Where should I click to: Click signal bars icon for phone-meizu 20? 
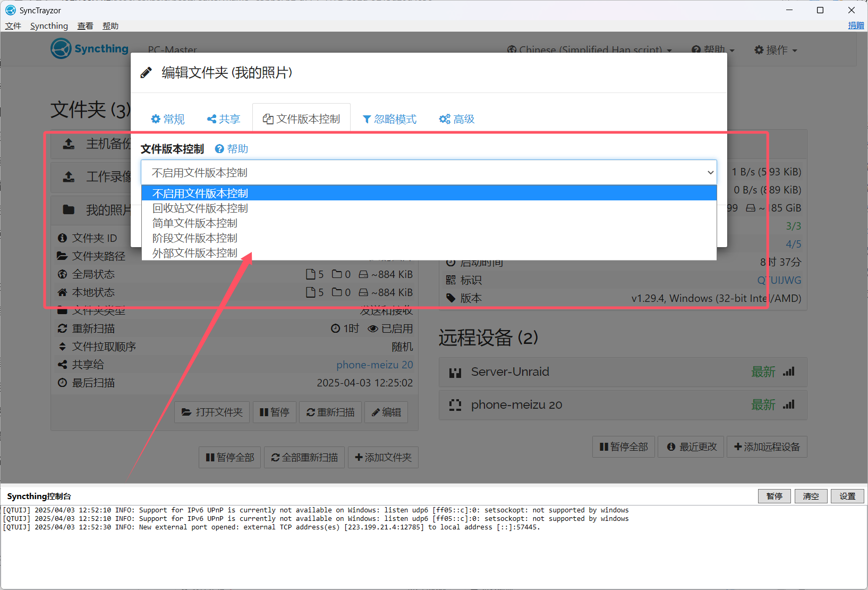(789, 404)
